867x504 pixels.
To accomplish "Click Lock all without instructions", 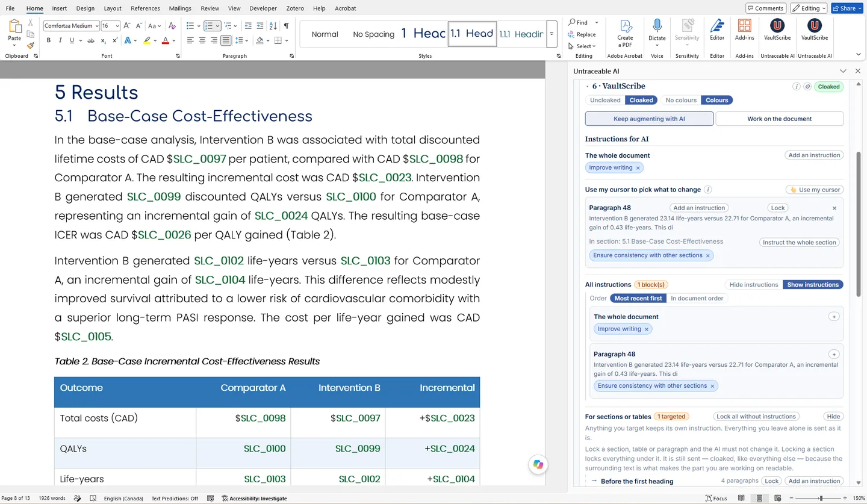I will 756,416.
